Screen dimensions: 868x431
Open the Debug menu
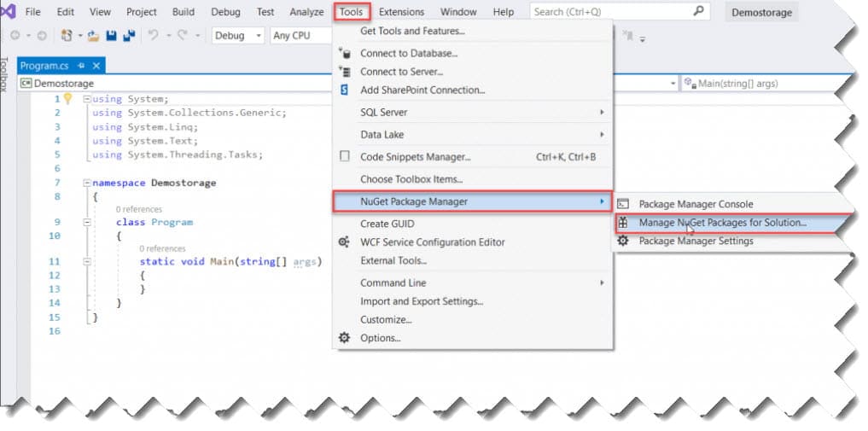click(225, 12)
